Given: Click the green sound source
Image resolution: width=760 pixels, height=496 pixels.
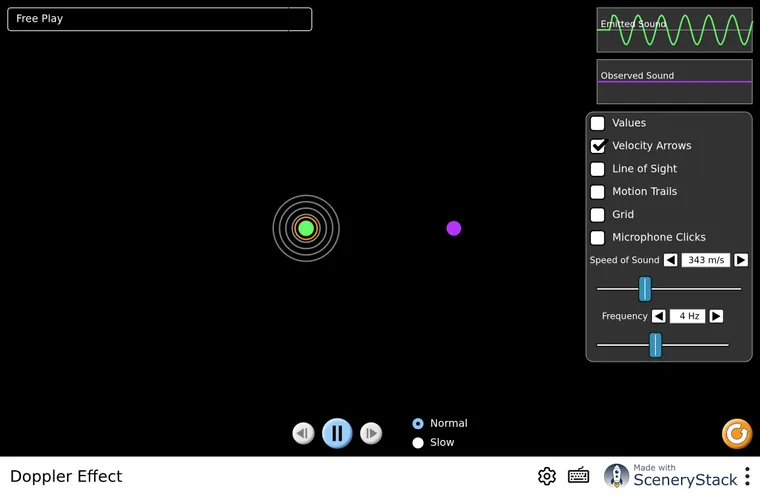Looking at the screenshot, I should click(306, 228).
